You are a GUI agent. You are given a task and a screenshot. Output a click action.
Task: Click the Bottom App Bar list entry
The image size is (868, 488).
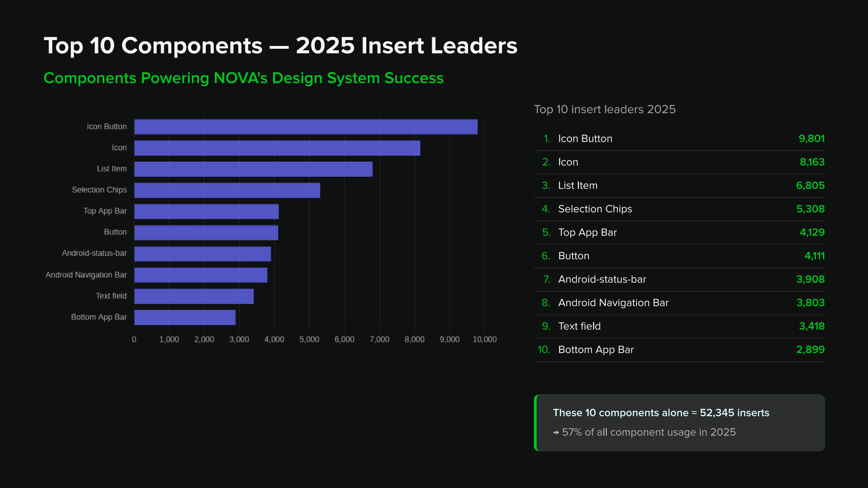(x=679, y=350)
